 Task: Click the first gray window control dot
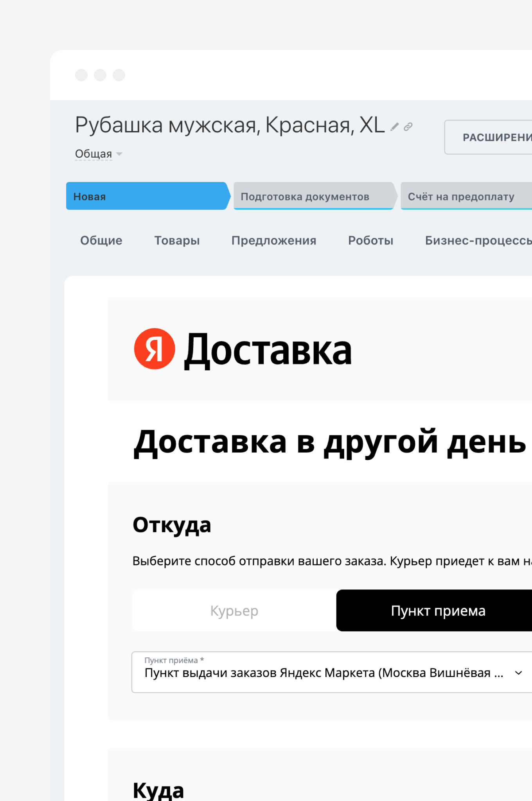(81, 75)
